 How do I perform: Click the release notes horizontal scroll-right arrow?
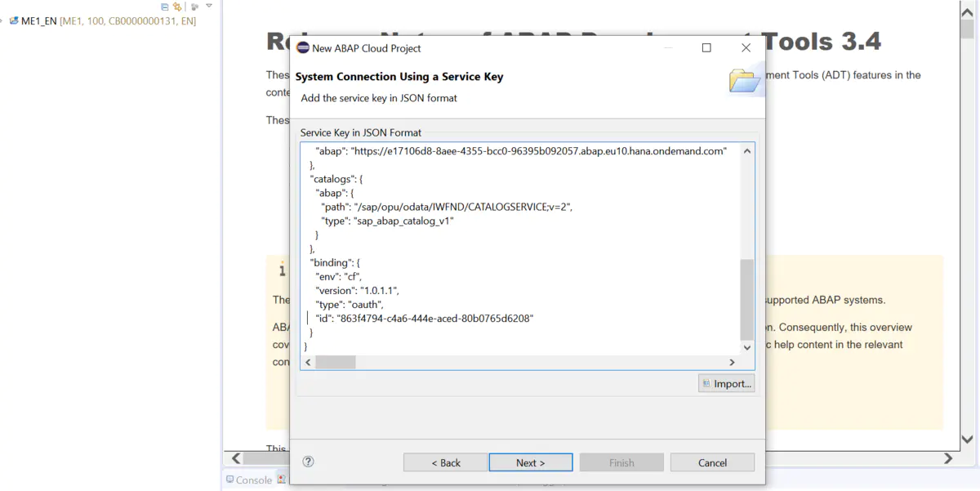pyautogui.click(x=949, y=458)
